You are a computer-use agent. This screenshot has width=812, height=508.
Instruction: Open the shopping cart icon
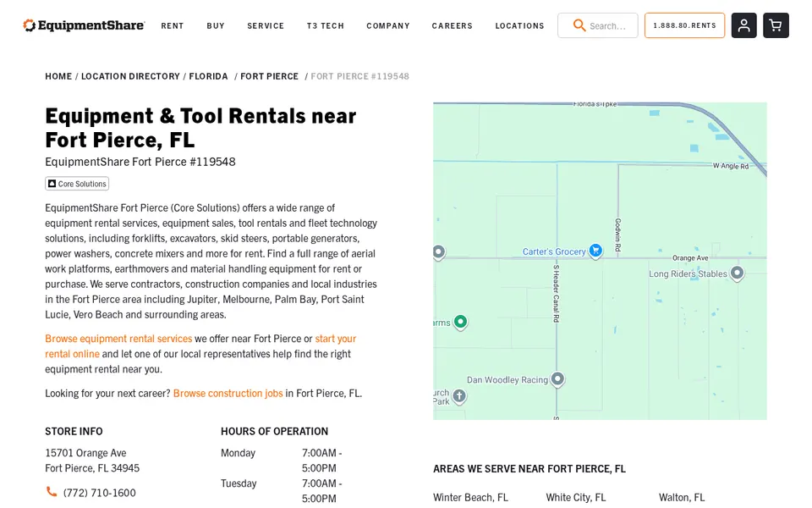(x=776, y=25)
